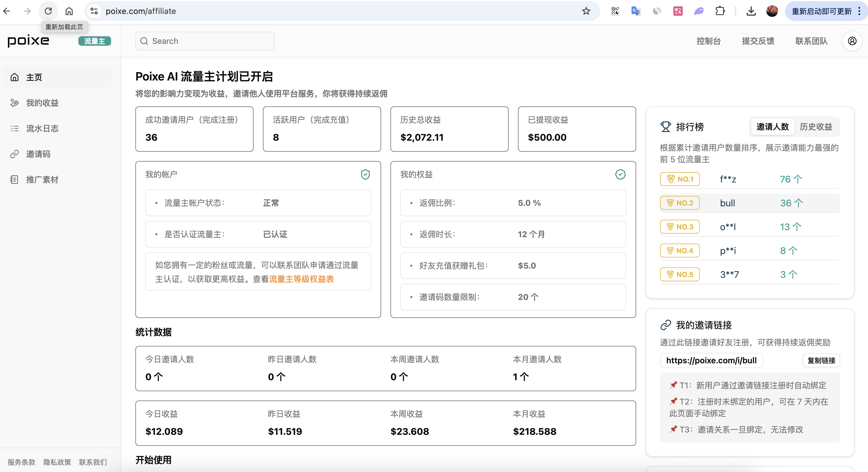
Task: Click 控制台 in the top navigation
Action: [708, 41]
